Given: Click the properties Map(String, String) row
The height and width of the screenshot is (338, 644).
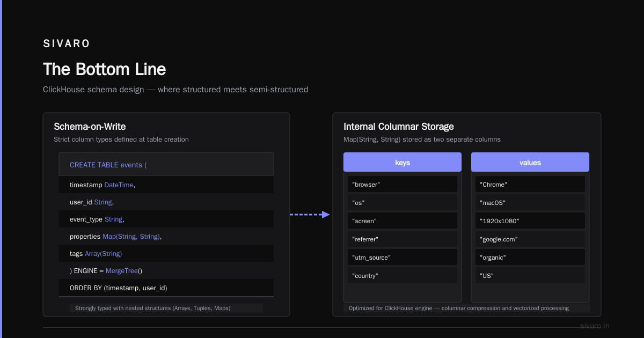Looking at the screenshot, I should 166,236.
